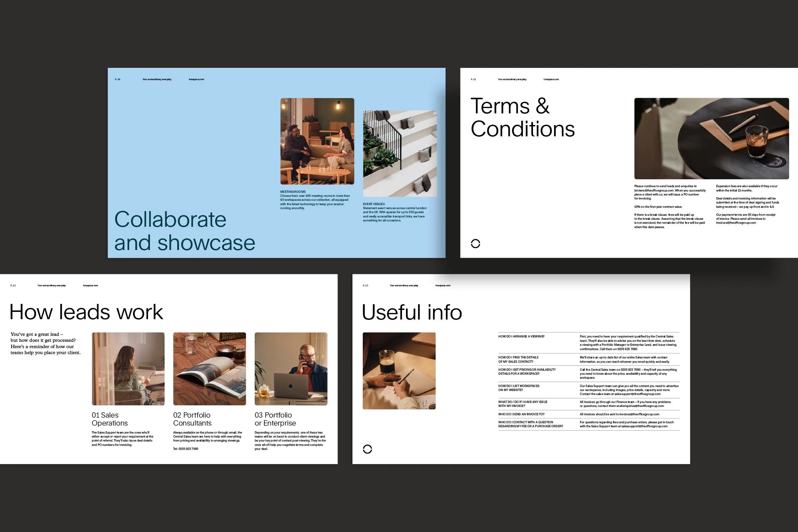Viewport: 798px width, 532px height.
Task: Open the meeting rooms photo
Action: click(317, 141)
